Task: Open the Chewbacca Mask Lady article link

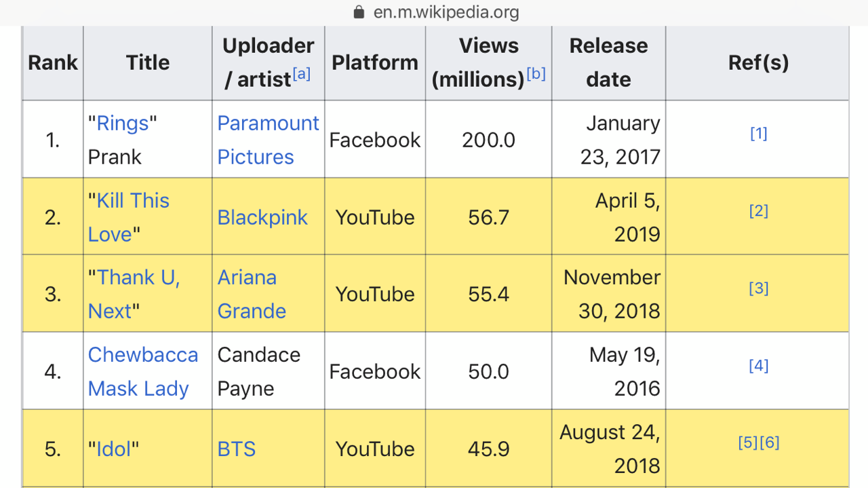Action: tap(143, 371)
